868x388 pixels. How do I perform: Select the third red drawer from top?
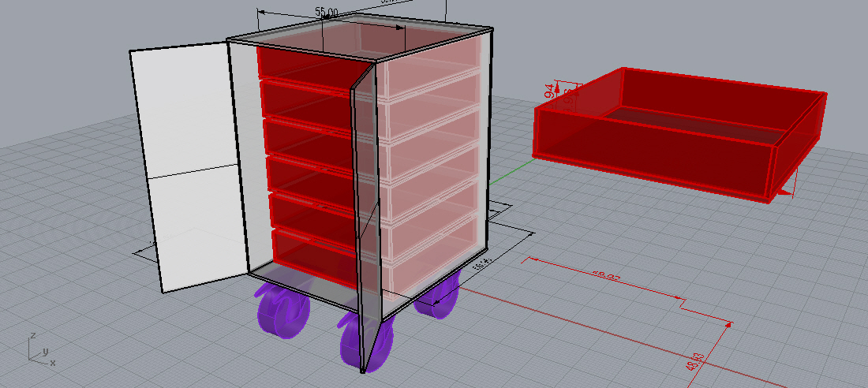point(306,136)
